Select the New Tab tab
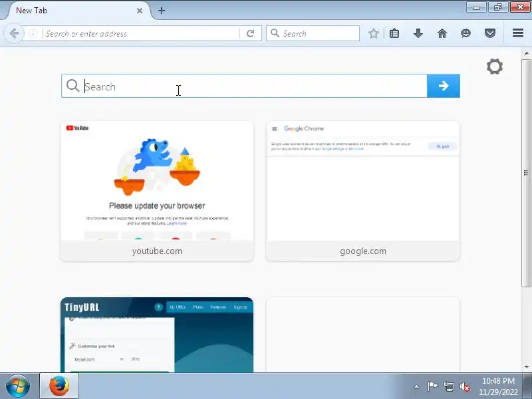The width and height of the screenshot is (532, 399). [x=76, y=11]
